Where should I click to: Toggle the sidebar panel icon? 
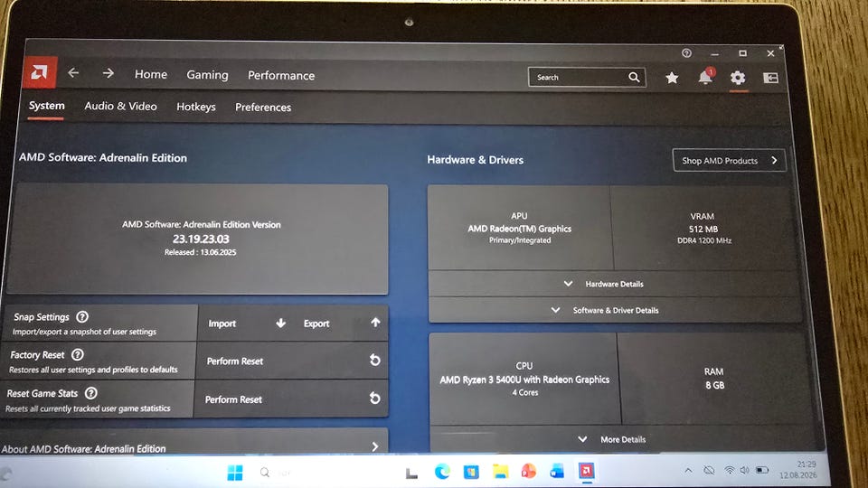click(770, 78)
